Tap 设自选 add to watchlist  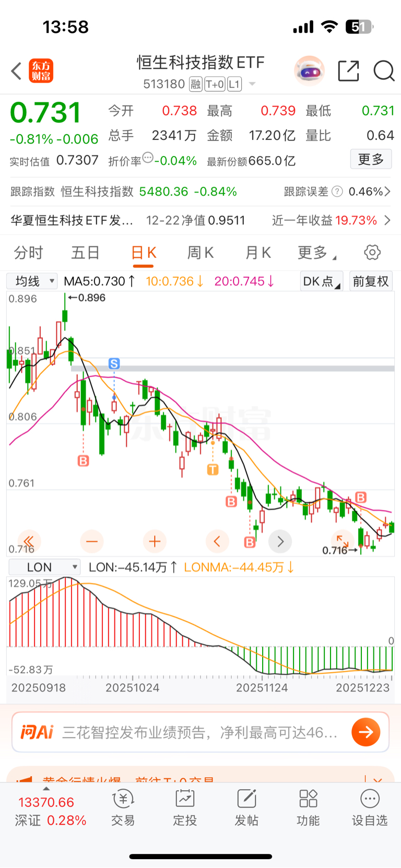pos(370,808)
